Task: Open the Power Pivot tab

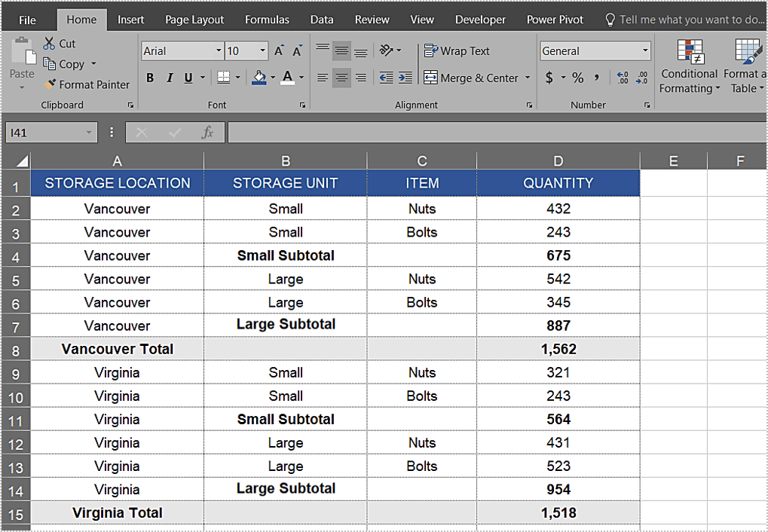Action: pos(555,19)
